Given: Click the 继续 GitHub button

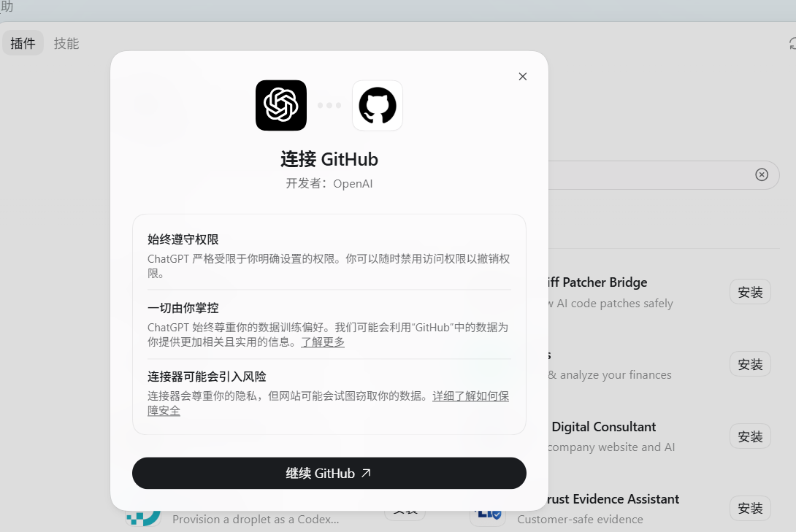Looking at the screenshot, I should (x=329, y=473).
